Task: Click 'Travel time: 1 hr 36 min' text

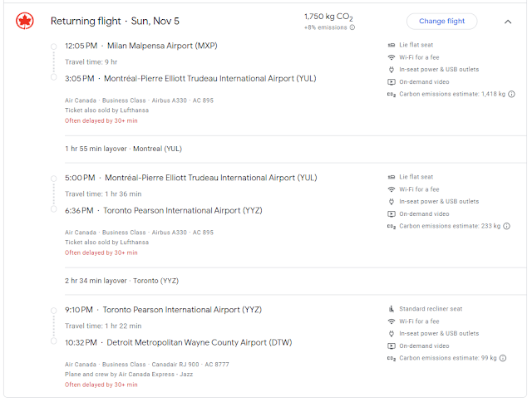Action: coord(103,194)
